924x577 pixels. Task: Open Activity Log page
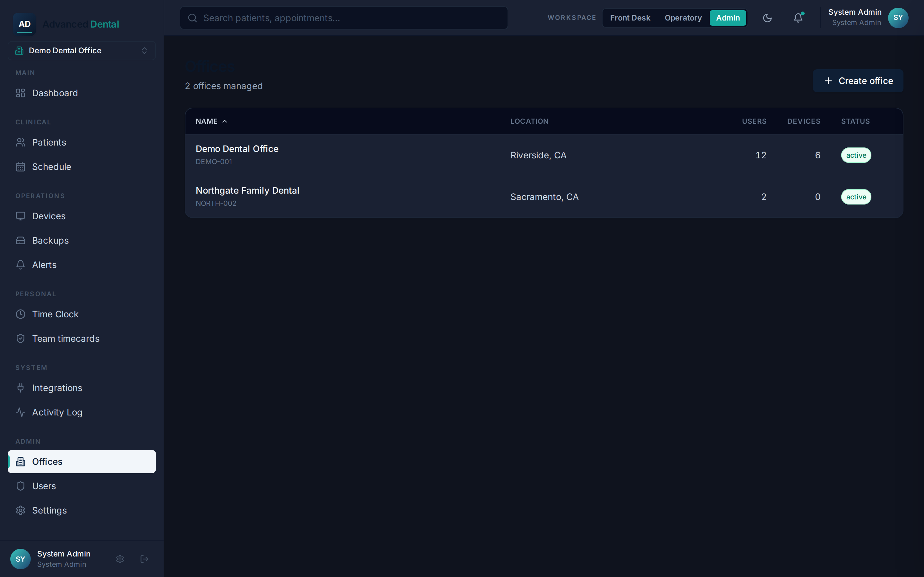82,412
